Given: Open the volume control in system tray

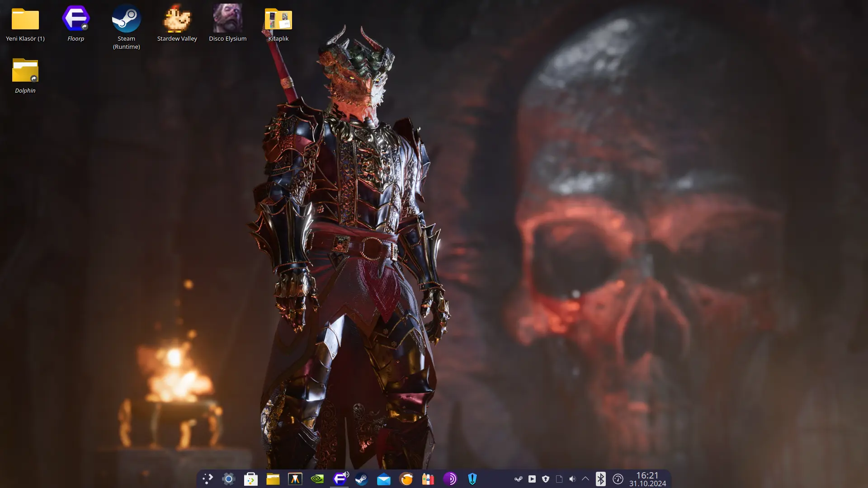Looking at the screenshot, I should pyautogui.click(x=572, y=479).
